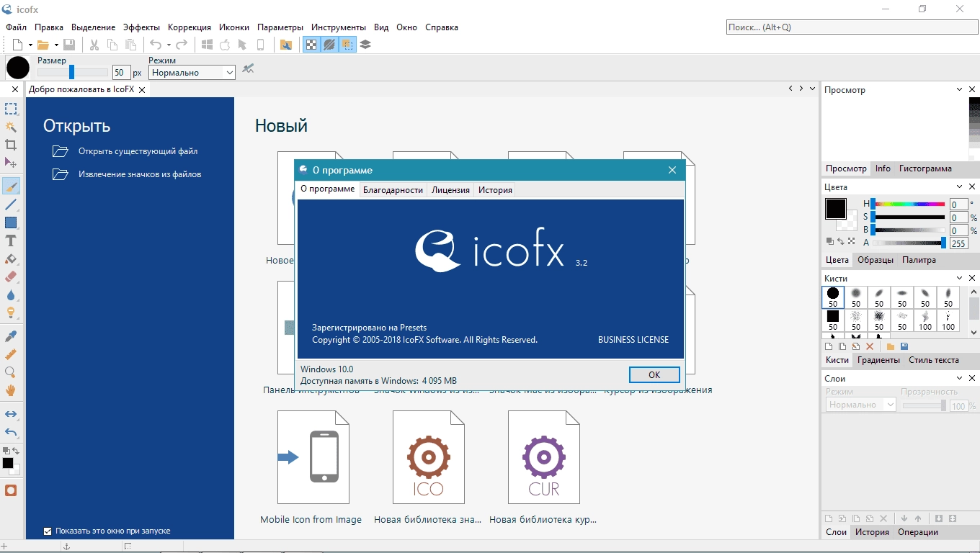Image resolution: width=980 pixels, height=553 pixels.
Task: Select the square brush preset
Action: pyautogui.click(x=833, y=320)
